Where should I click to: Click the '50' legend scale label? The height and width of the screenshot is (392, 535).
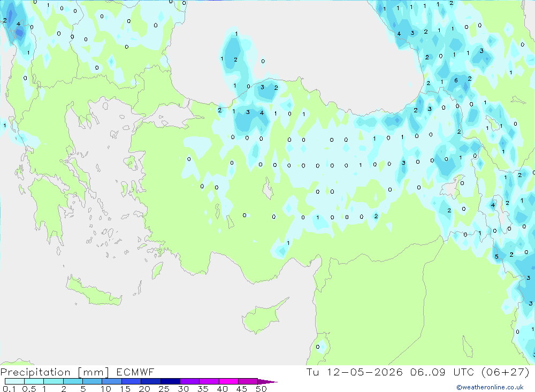click(x=261, y=389)
